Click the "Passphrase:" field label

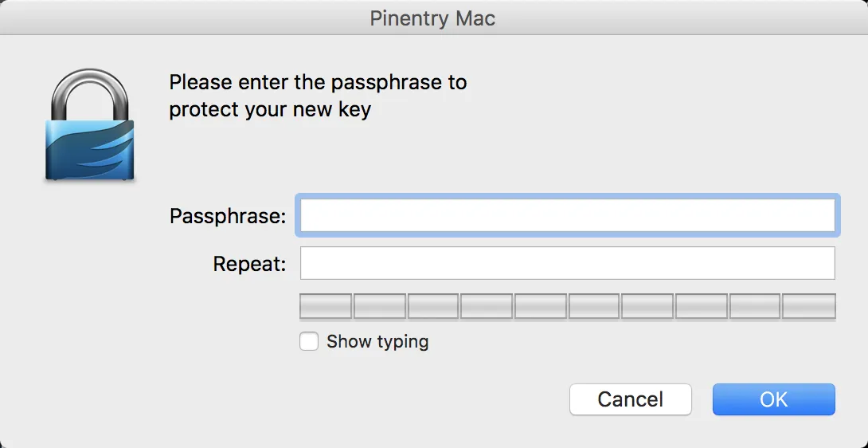point(228,216)
